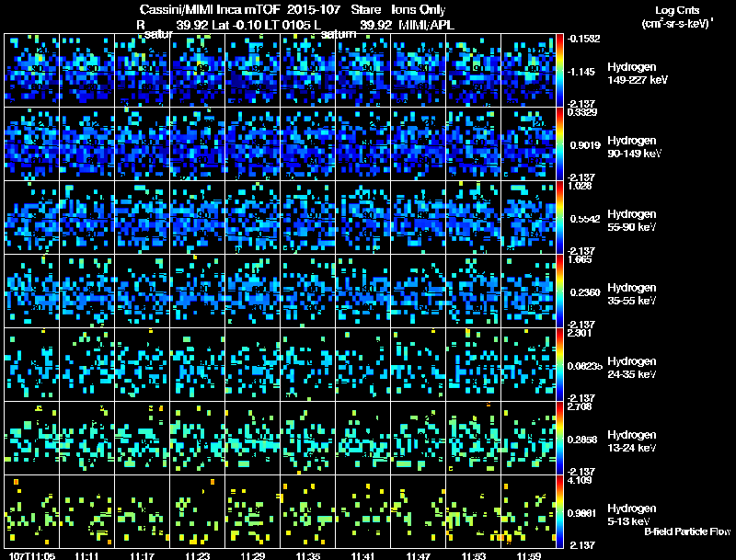
Task: Click the '0.5542' colorbar value
Action: [585, 219]
